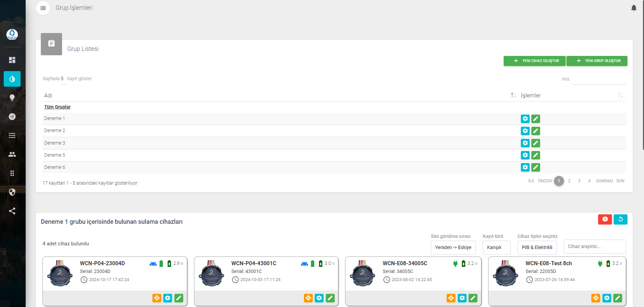Click the Tüm Gruplar link
The width and height of the screenshot is (644, 307).
(57, 107)
